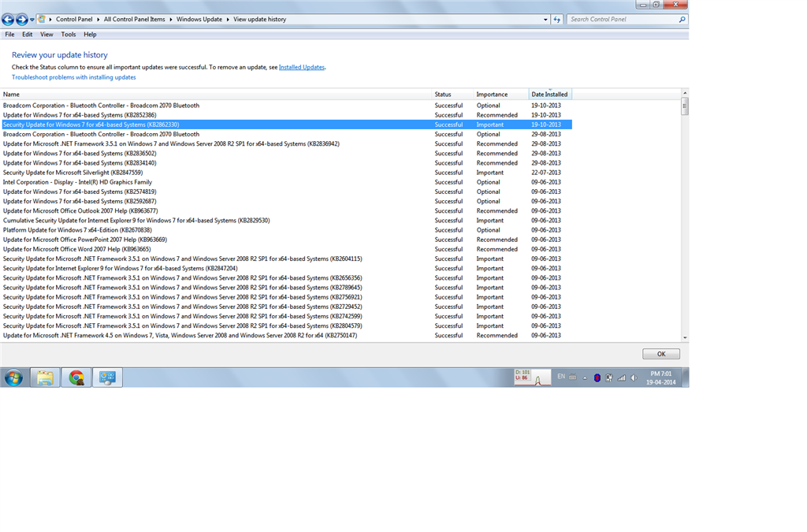Click the EN language indicator
Screen dimensions: 807x532
[561, 377]
